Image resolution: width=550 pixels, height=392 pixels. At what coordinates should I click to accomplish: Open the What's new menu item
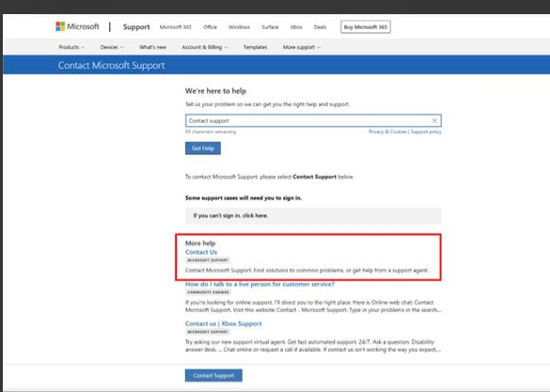152,47
